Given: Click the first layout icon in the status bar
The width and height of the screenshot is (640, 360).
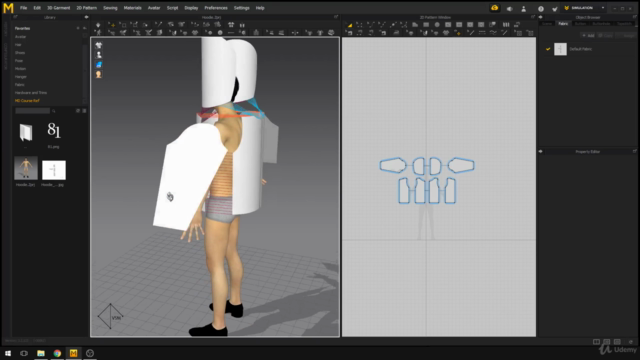Looking at the screenshot, I should pos(596,342).
